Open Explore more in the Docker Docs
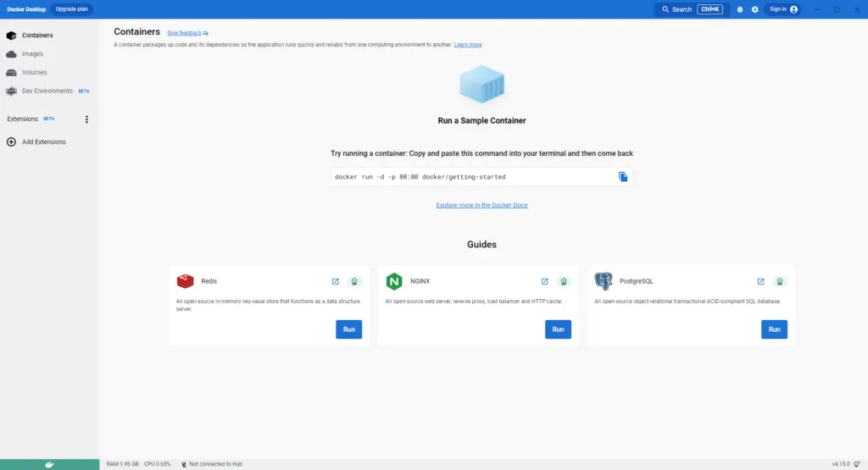The height and width of the screenshot is (470, 868). 481,205
